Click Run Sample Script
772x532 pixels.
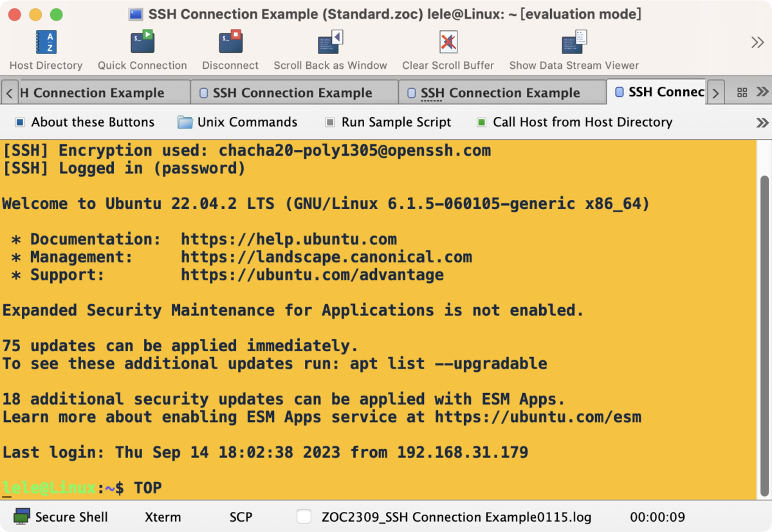(x=389, y=122)
